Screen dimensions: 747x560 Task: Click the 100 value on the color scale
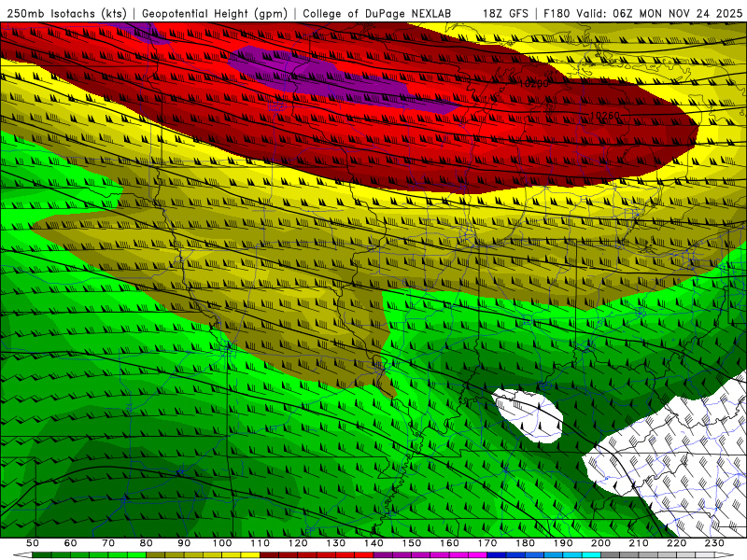[222, 543]
